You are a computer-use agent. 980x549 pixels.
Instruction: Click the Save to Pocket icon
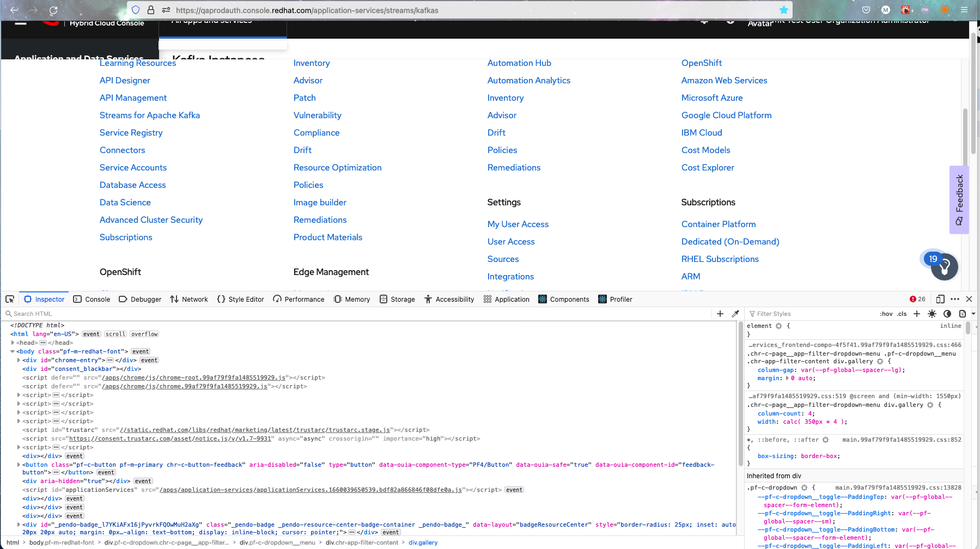click(x=866, y=10)
